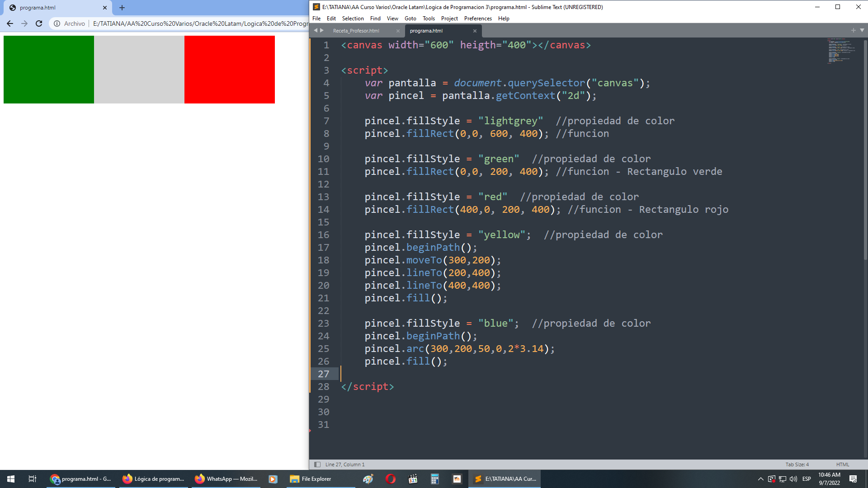The height and width of the screenshot is (488, 868).
Task: Click line number 16 in gutter
Action: point(323,235)
